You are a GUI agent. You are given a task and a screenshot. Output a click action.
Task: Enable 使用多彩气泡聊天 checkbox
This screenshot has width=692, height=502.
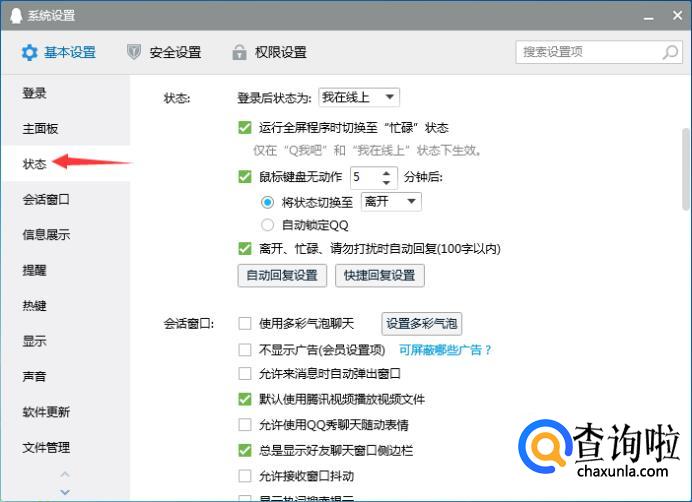244,323
